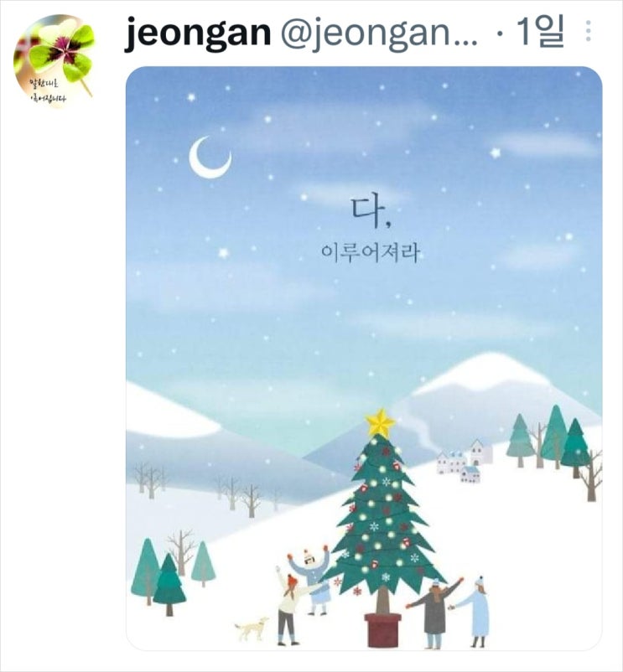The height and width of the screenshot is (672, 623).
Task: Click the cluster of small houses
Action: click(465, 461)
